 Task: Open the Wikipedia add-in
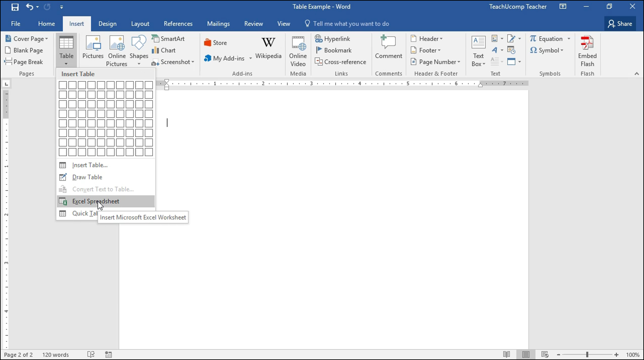[x=268, y=48]
